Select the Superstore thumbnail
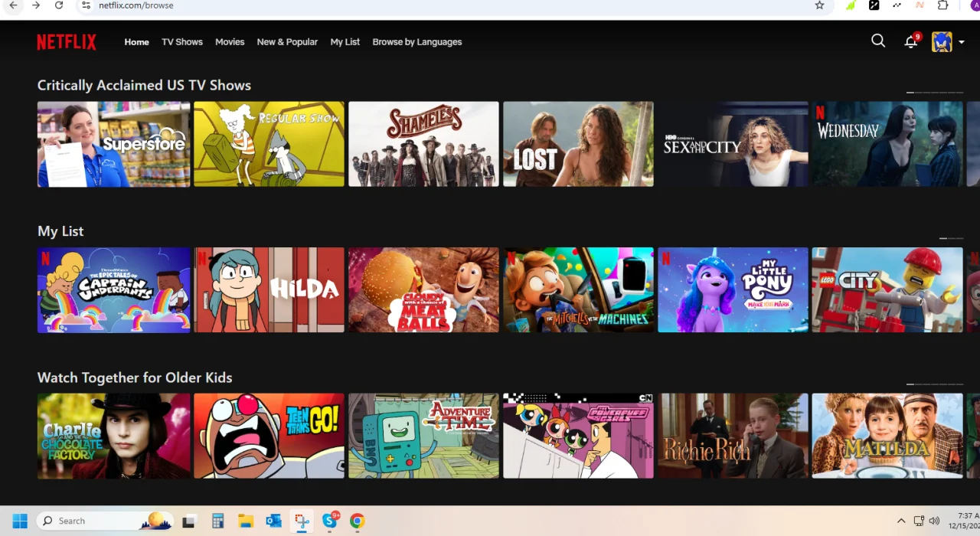The height and width of the screenshot is (536, 980). (113, 144)
